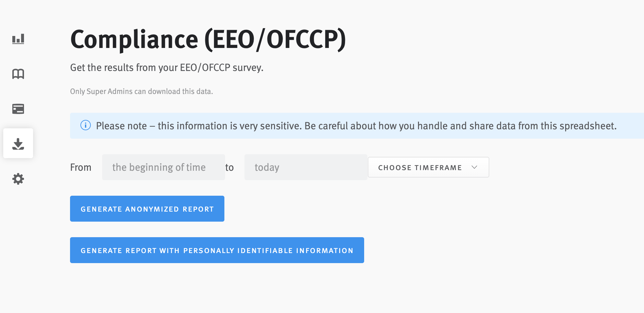Click the 'to' label between date fields
Screen dimensions: 644x313
(x=230, y=168)
